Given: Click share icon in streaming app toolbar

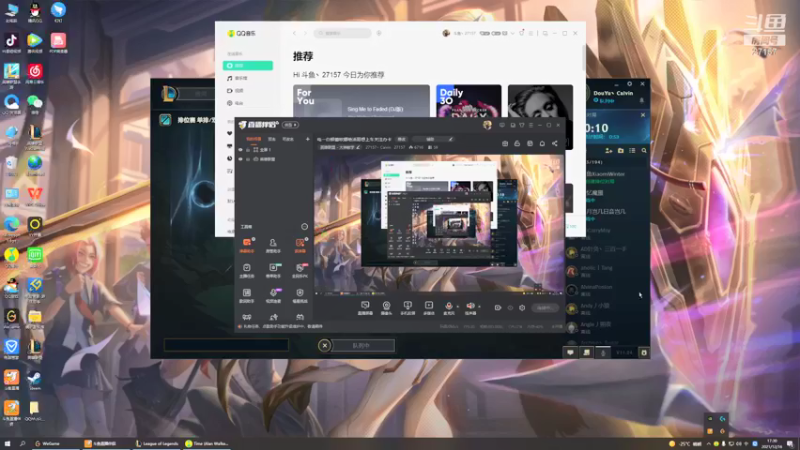Looking at the screenshot, I should [555, 143].
